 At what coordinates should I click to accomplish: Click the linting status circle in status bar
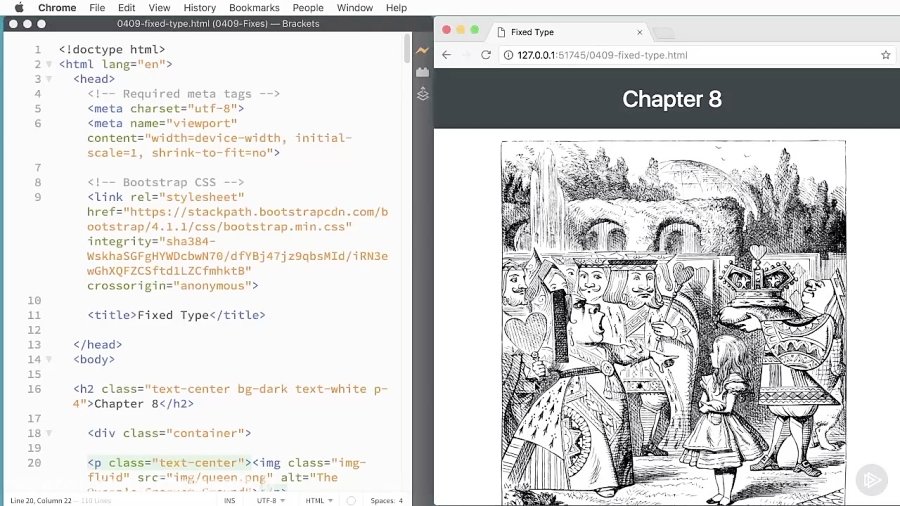(x=351, y=500)
